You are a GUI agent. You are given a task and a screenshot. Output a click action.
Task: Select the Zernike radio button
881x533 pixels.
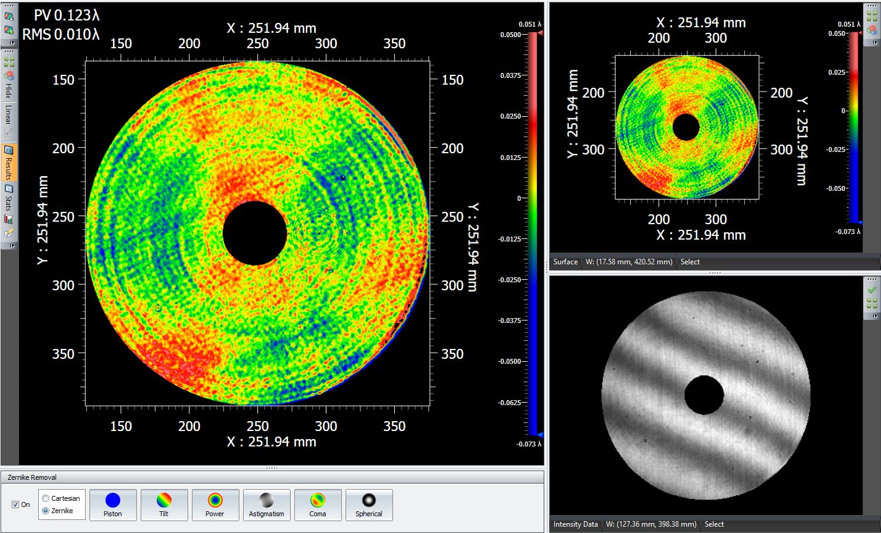(x=45, y=511)
